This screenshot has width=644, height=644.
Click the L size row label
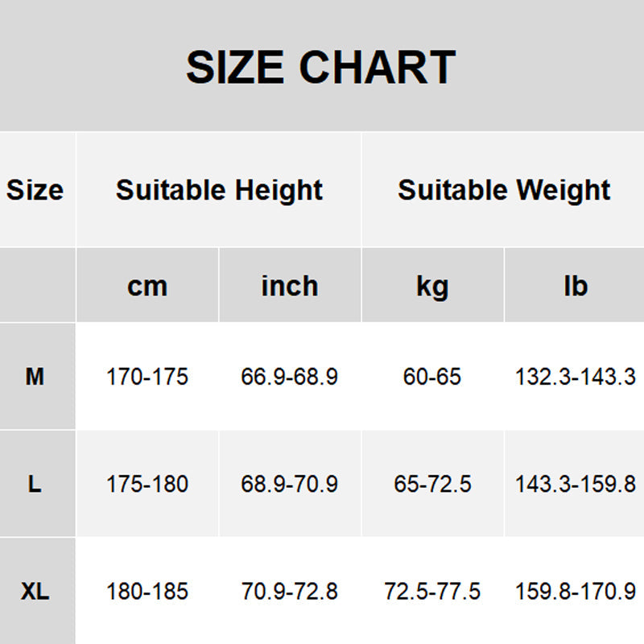click(x=35, y=484)
